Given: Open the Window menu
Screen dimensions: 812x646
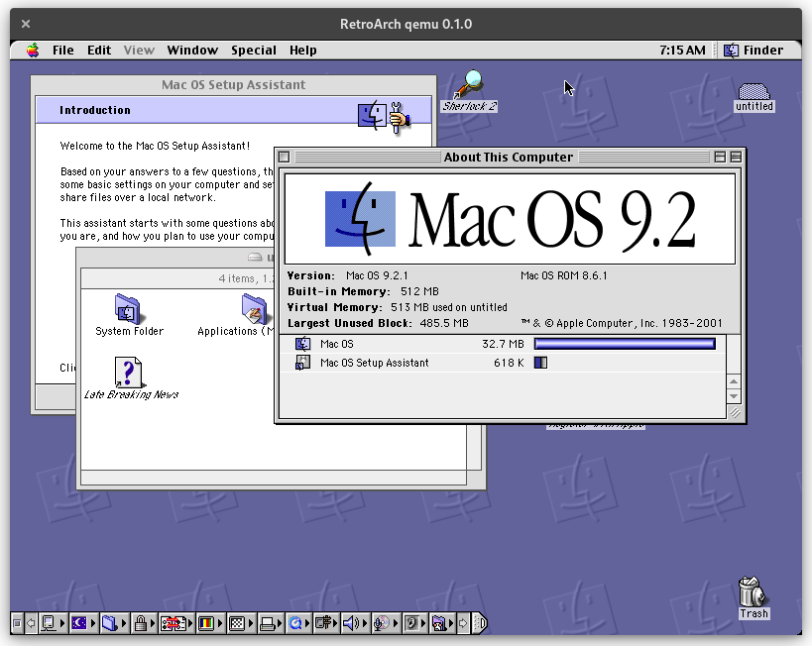Looking at the screenshot, I should (x=192, y=51).
